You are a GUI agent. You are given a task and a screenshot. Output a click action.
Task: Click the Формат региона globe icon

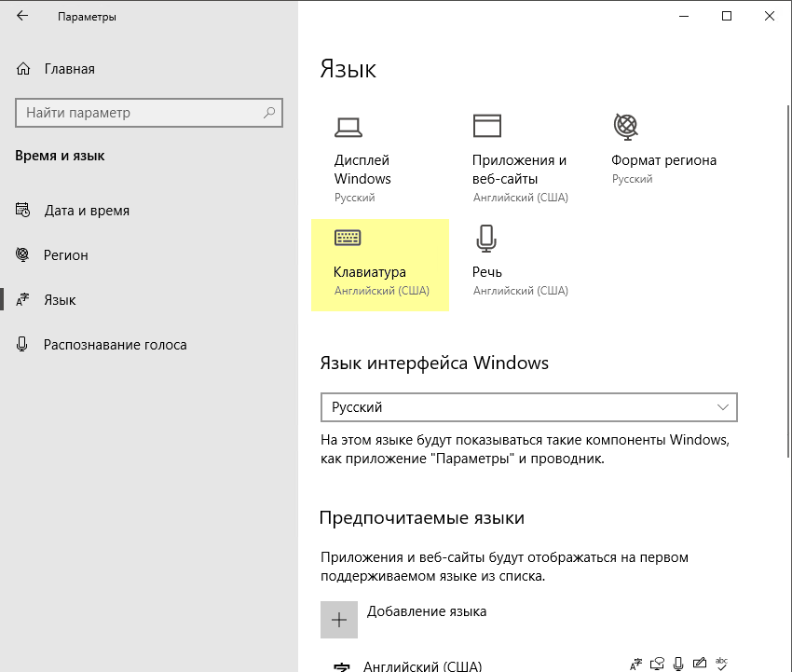626,127
